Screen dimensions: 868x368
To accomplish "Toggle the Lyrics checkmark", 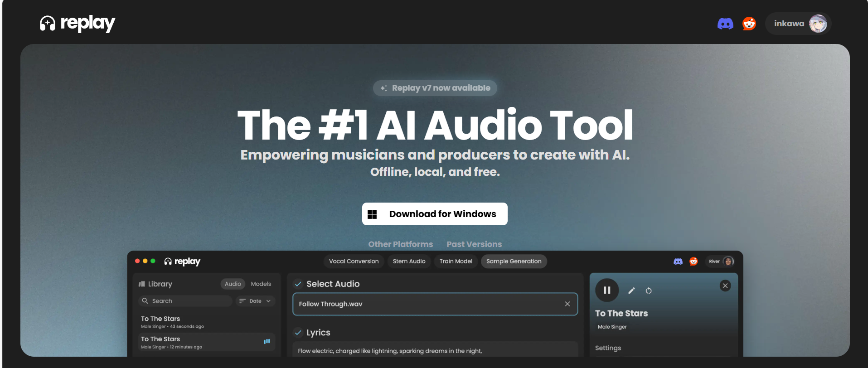I will tap(298, 333).
